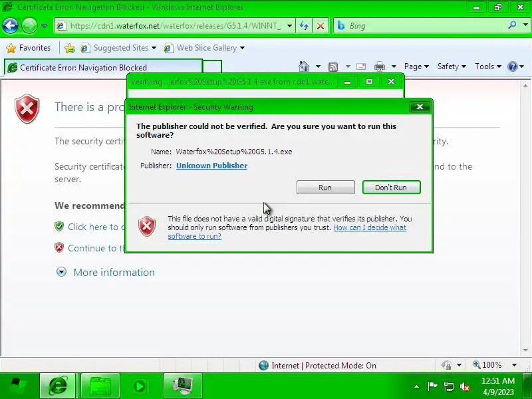
Task: Click the RSS feeds icon
Action: 333,67
